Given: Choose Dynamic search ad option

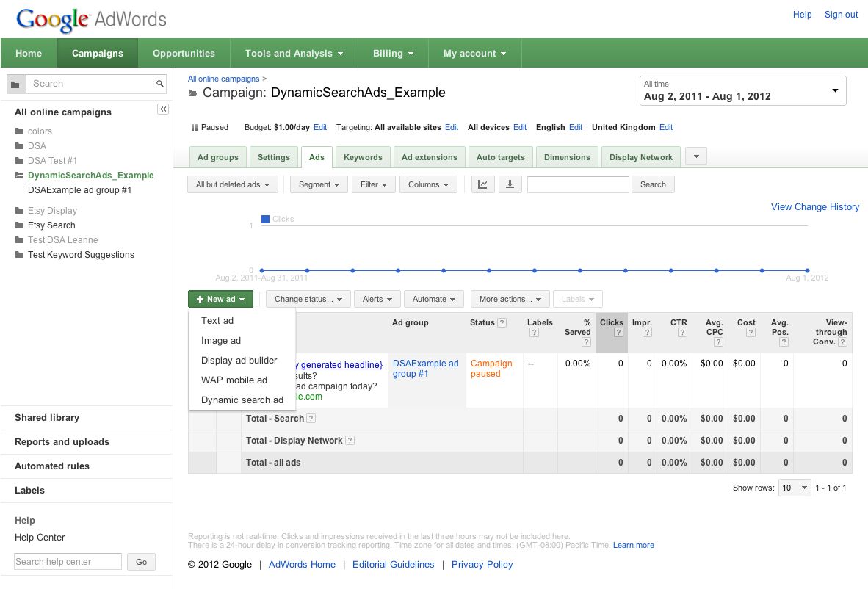Looking at the screenshot, I should (242, 400).
